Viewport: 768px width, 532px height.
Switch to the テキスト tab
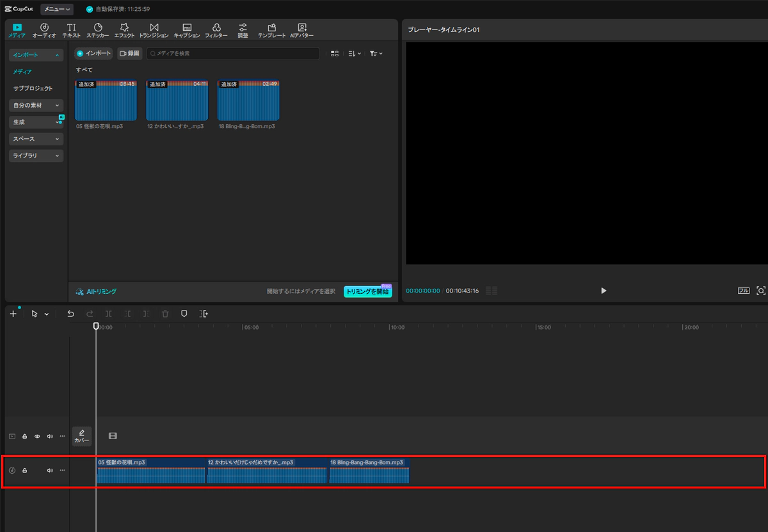coord(71,31)
